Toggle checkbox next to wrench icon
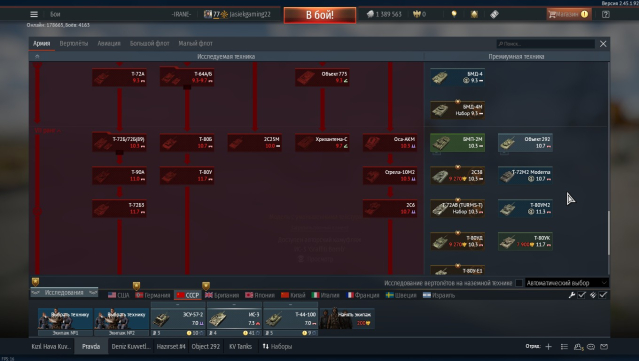The height and width of the screenshot is (361, 639). click(x=582, y=295)
